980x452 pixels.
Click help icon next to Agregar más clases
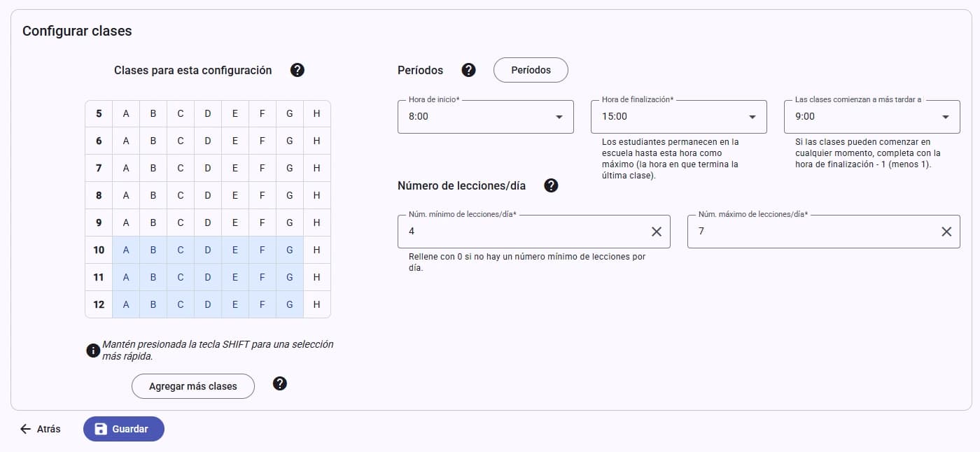[x=280, y=383]
